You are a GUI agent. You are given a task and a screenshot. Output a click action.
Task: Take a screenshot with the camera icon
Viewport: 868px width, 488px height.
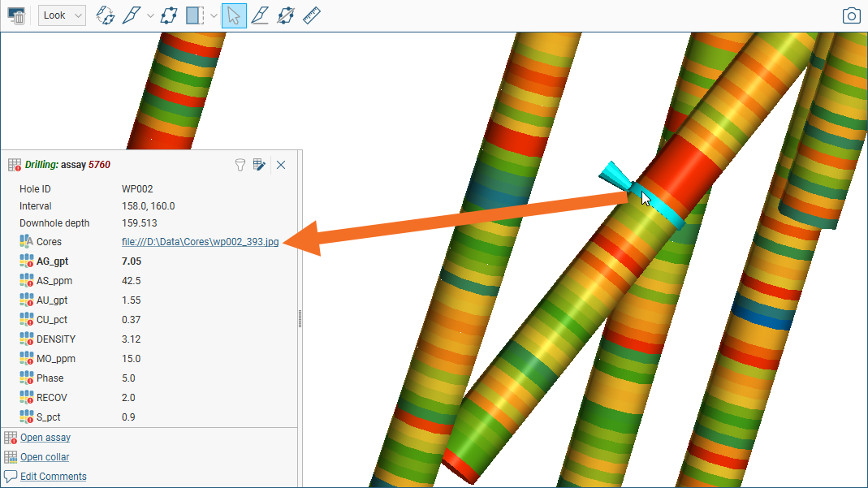point(851,15)
